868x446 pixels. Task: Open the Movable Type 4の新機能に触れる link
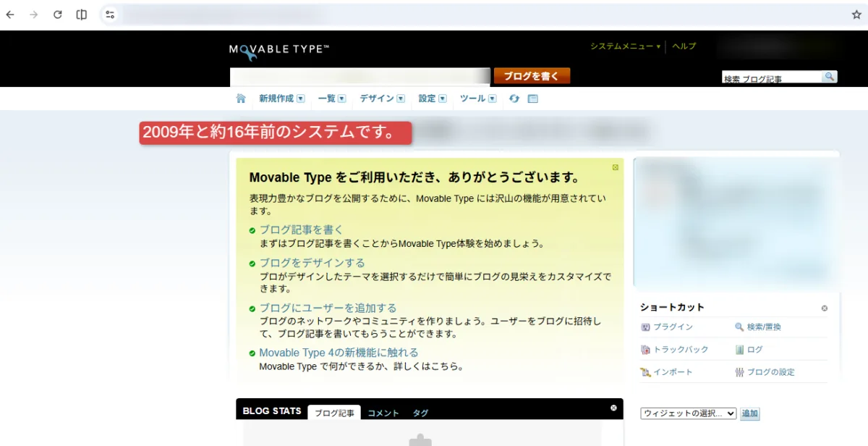pos(339,353)
